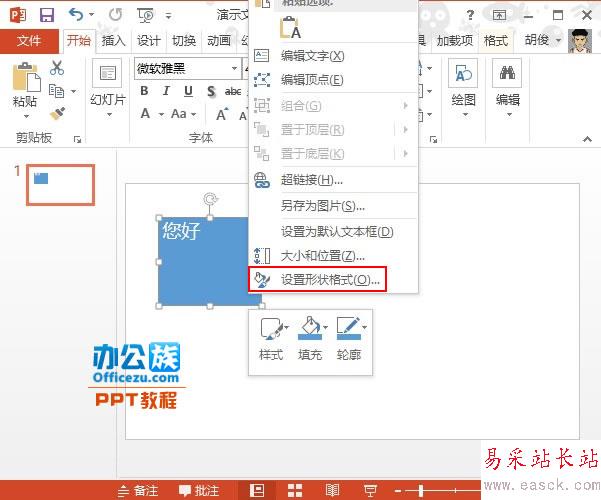This screenshot has height=500, width=601.
Task: Toggle Italic formatting
Action: (166, 91)
